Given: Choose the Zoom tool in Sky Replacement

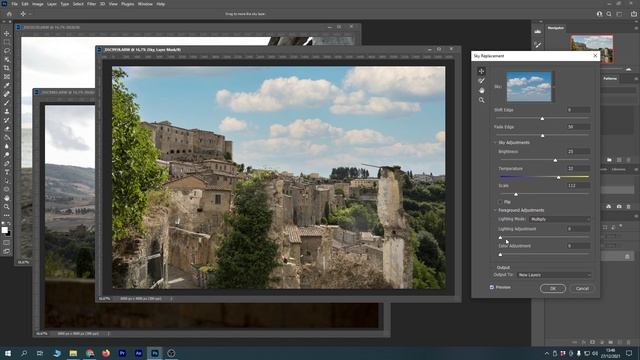Looking at the screenshot, I should click(482, 100).
